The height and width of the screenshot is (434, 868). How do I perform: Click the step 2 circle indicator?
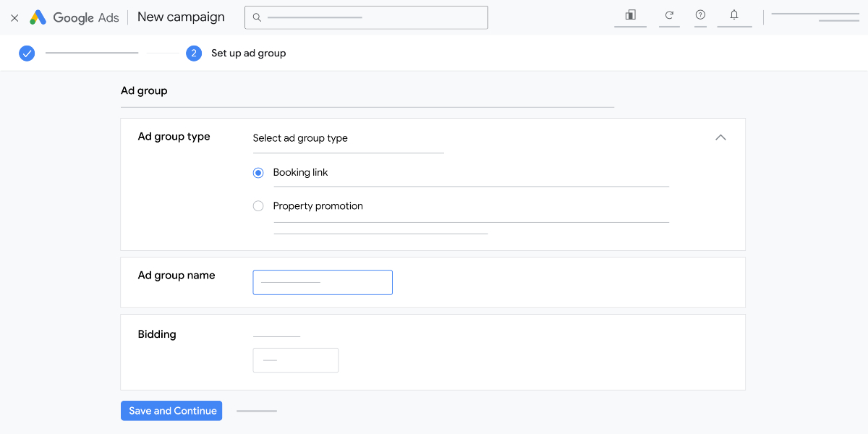tap(194, 53)
